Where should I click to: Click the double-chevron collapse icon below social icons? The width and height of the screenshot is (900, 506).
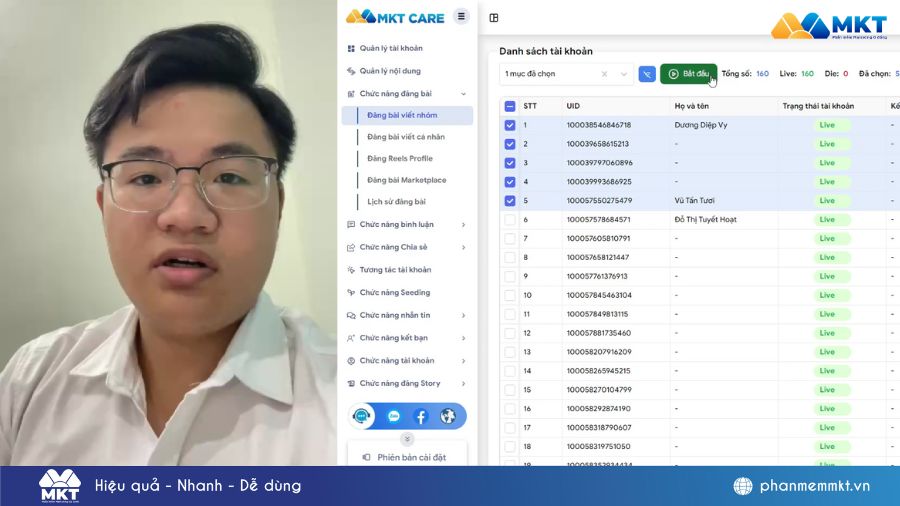point(407,439)
